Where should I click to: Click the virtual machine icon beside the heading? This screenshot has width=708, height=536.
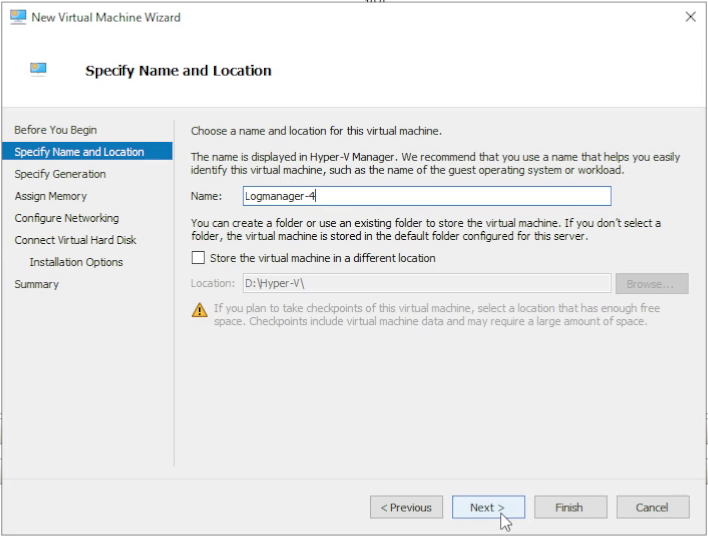38,70
